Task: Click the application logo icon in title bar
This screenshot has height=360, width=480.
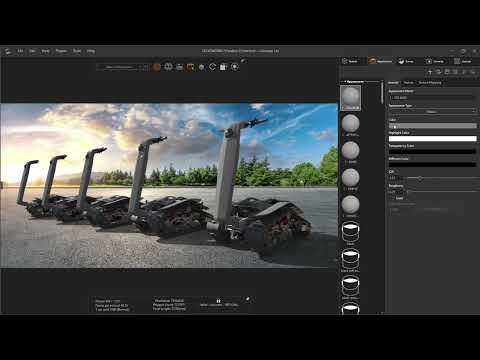Action: pyautogui.click(x=8, y=51)
